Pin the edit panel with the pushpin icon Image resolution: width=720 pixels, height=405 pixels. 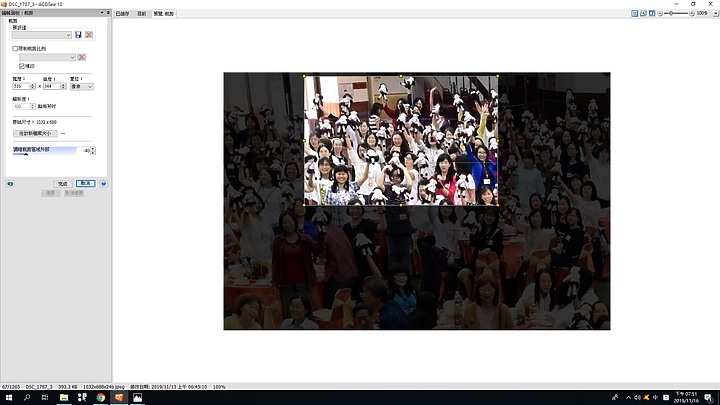pyautogui.click(x=108, y=13)
